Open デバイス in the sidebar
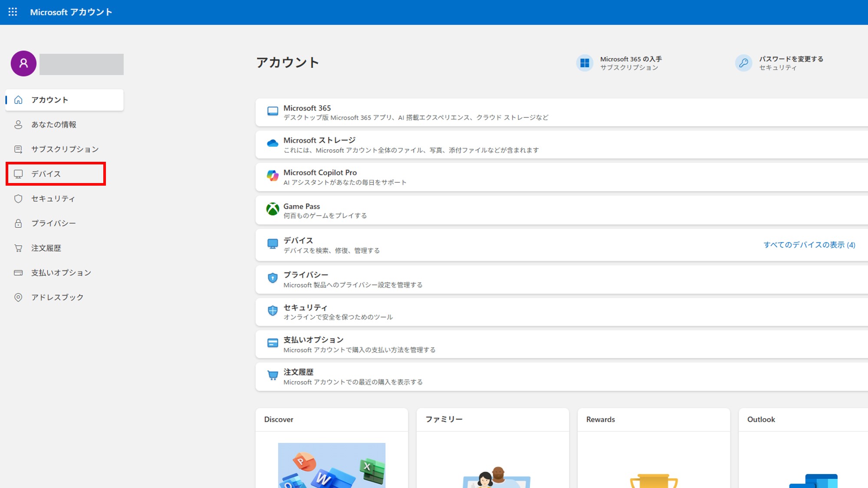The image size is (868, 488). [x=56, y=174]
